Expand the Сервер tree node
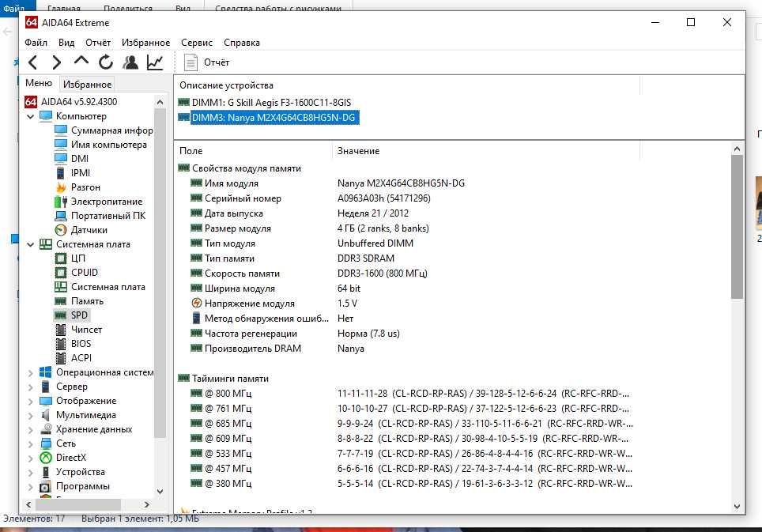 coord(30,387)
